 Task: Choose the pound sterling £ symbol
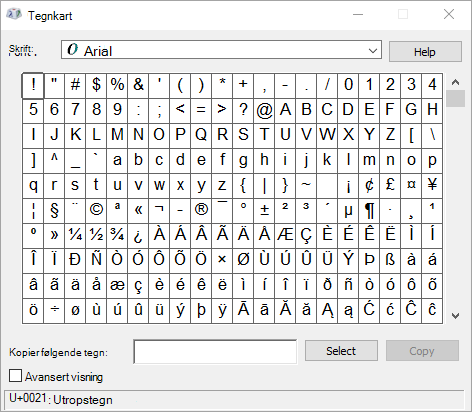click(390, 186)
